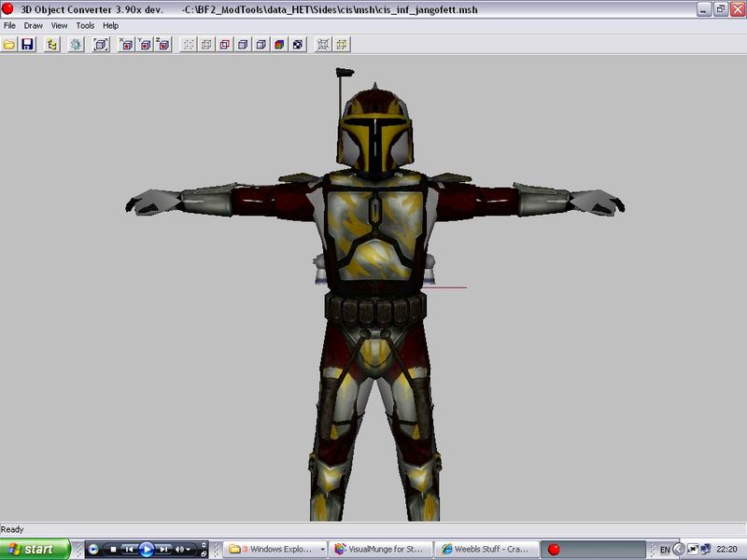Stop playback in the taskbar media player
Image resolution: width=747 pixels, height=560 pixels.
[113, 550]
